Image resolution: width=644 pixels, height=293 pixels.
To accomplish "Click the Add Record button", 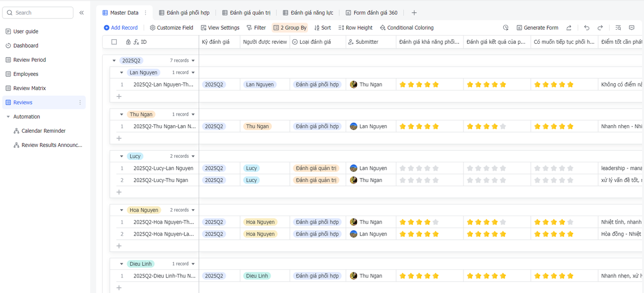I will (x=121, y=28).
